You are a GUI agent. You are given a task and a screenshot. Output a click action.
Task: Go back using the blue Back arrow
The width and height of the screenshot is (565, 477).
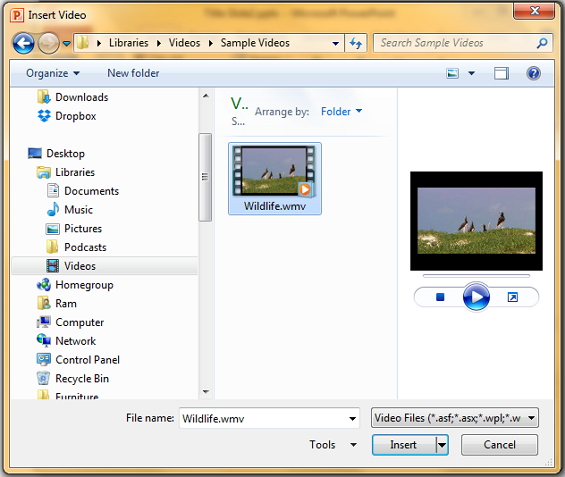tap(23, 43)
